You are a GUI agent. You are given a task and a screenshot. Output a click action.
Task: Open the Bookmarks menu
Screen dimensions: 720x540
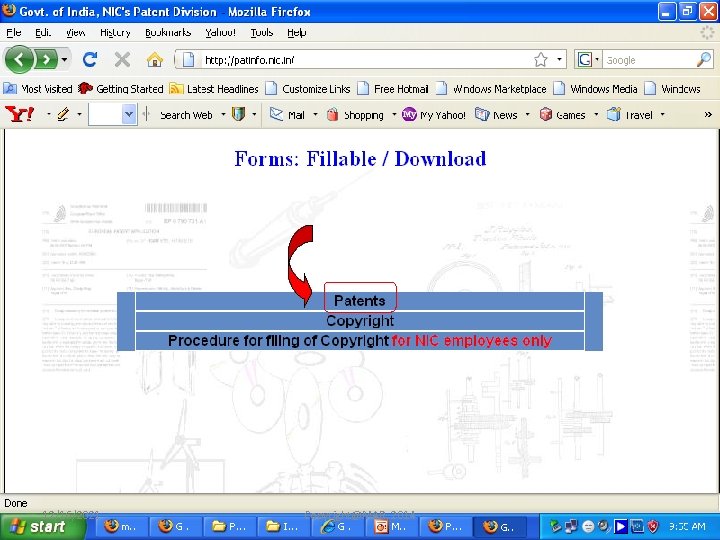pyautogui.click(x=168, y=33)
